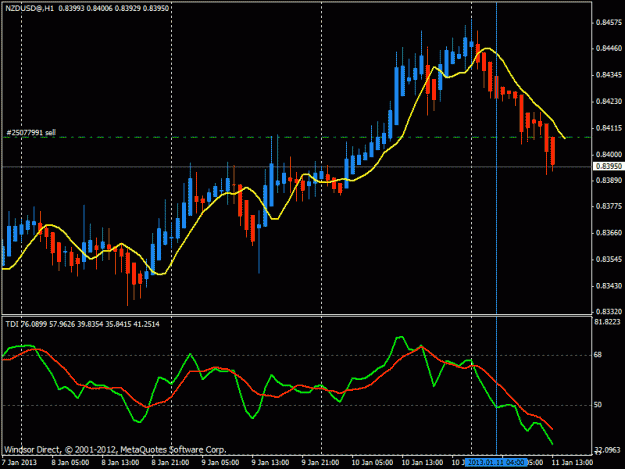This screenshot has width=625, height=469.
Task: Click the 10 Jan 13:00 time label
Action: pyautogui.click(x=422, y=462)
